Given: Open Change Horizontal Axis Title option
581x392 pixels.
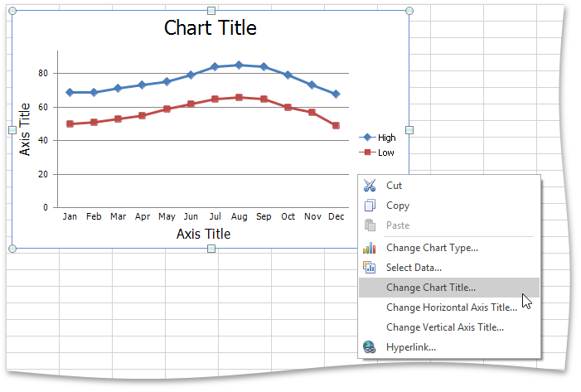Looking at the screenshot, I should coord(451,307).
